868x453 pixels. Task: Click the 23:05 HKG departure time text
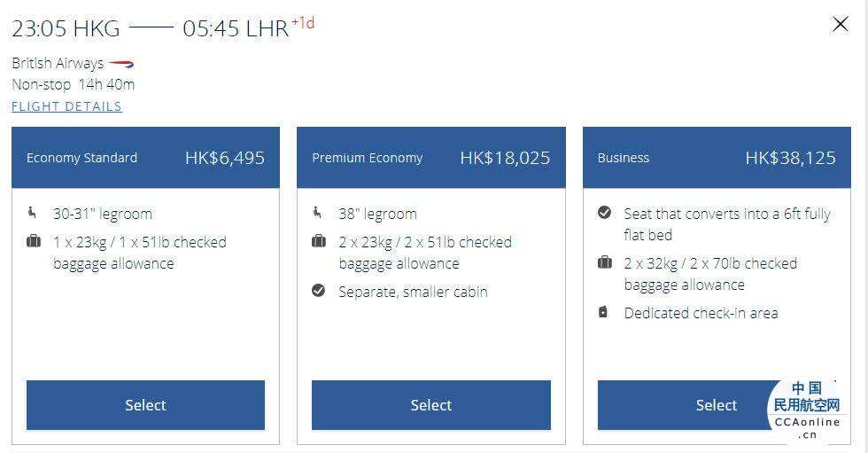[66, 28]
